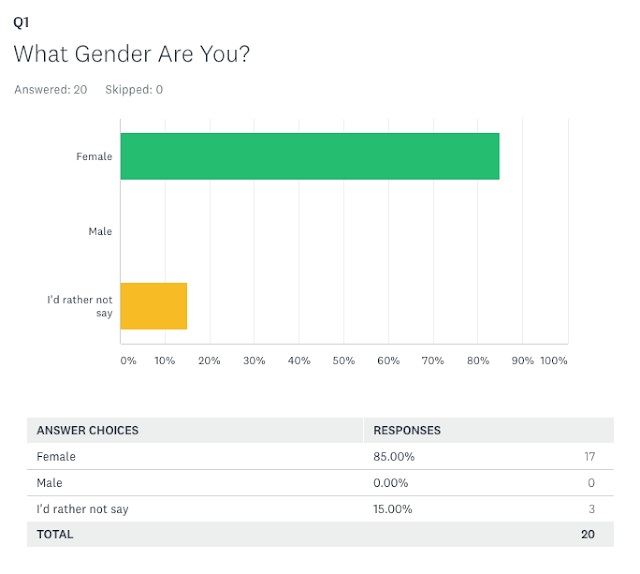The width and height of the screenshot is (640, 574).
Task: Click the Answered: 20 text
Action: point(50,90)
